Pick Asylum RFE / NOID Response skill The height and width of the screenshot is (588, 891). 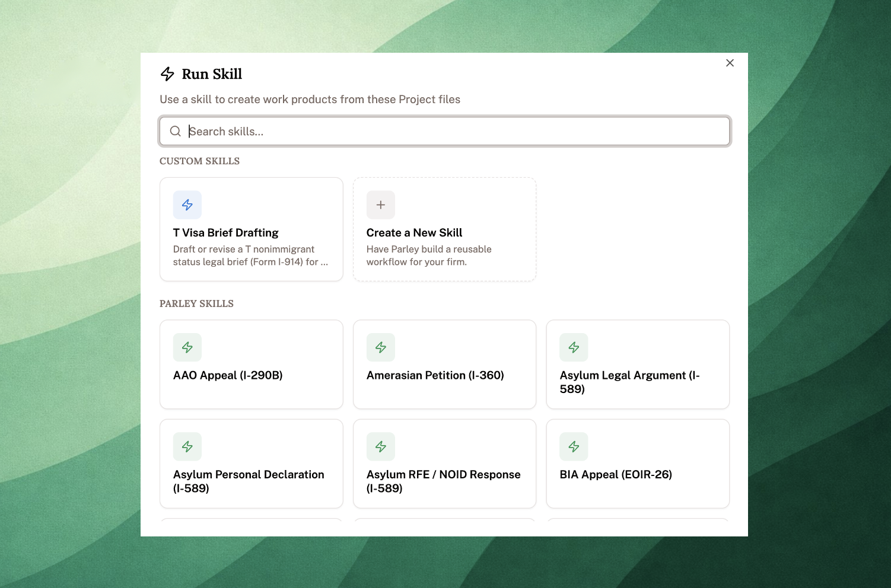pyautogui.click(x=445, y=464)
